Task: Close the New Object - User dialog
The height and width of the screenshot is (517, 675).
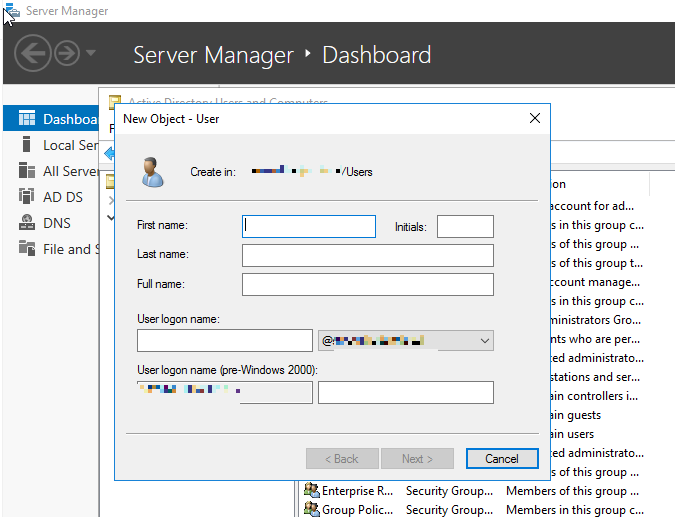Action: click(535, 118)
